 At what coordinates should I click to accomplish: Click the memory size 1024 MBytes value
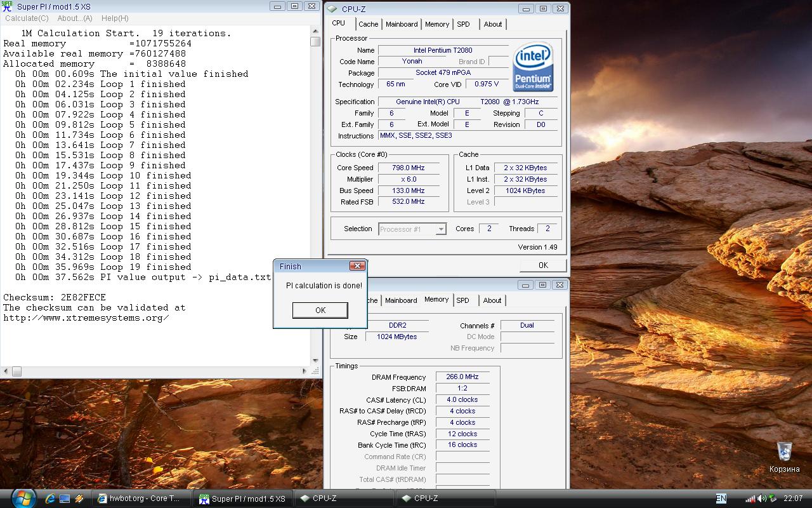pyautogui.click(x=397, y=337)
